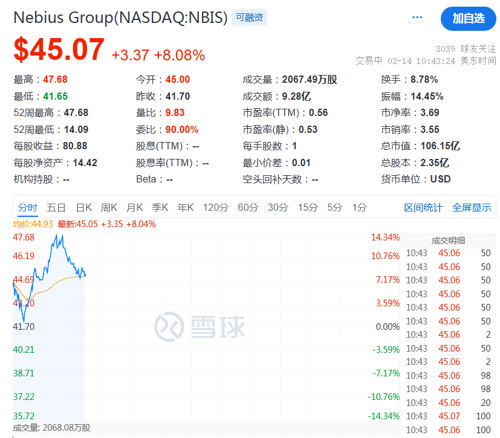This screenshot has height=438, width=500.
Task: Select the 分时 intraday chart tab
Action: tap(28, 208)
